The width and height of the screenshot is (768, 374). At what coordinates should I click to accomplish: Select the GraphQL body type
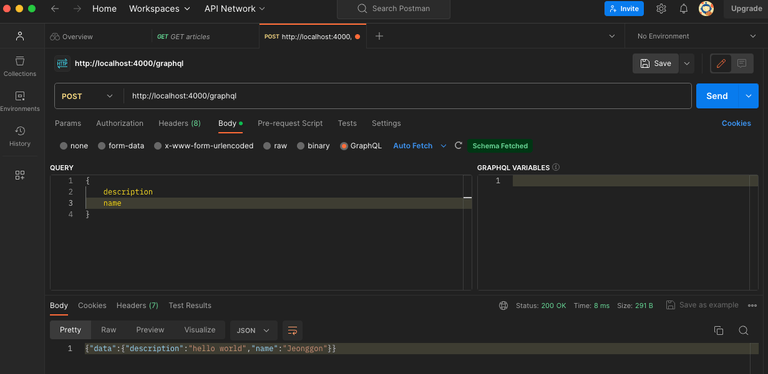click(x=361, y=146)
